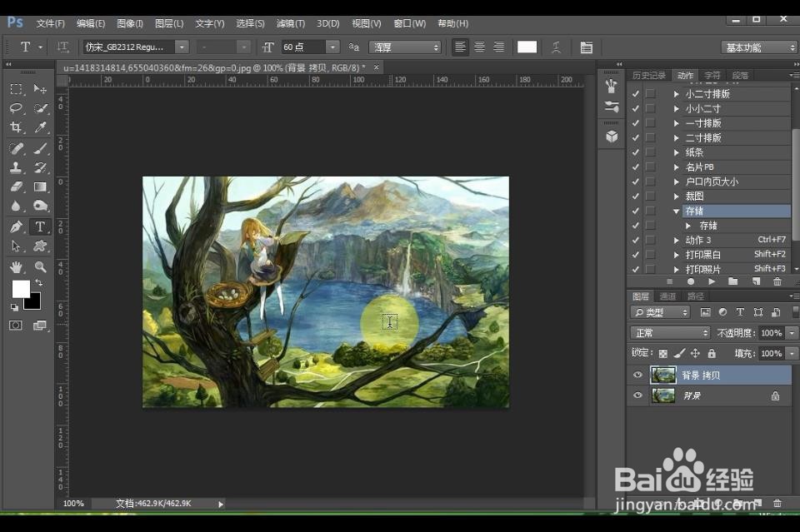
Task: Click the record action button
Action: click(690, 281)
